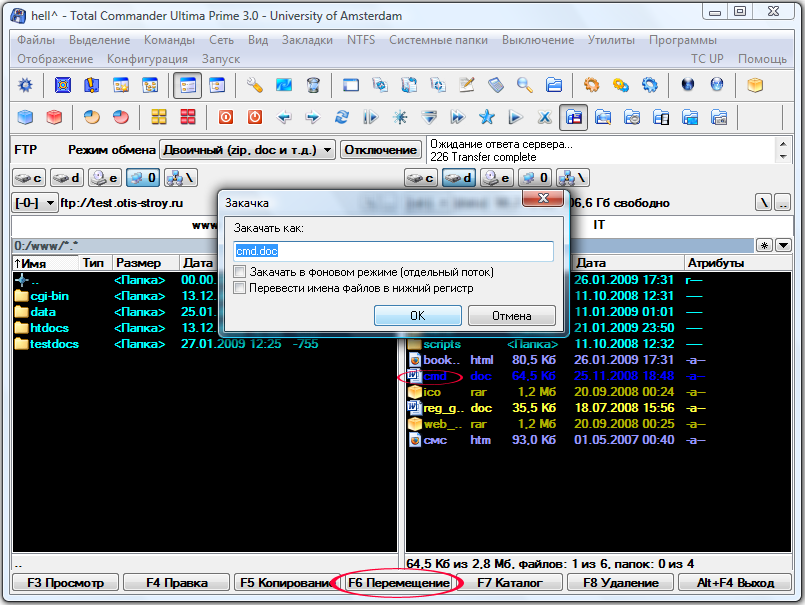
Task: Open the Закладки menu
Action: pos(307,40)
